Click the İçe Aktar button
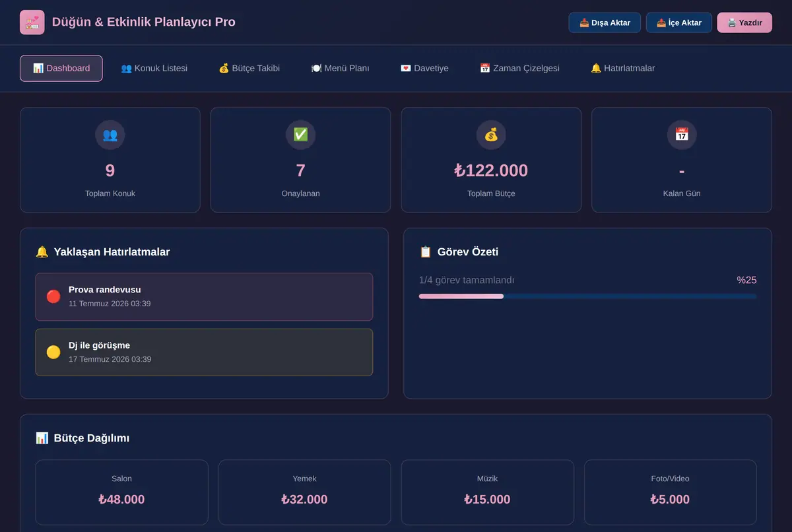This screenshot has width=792, height=532. (679, 22)
